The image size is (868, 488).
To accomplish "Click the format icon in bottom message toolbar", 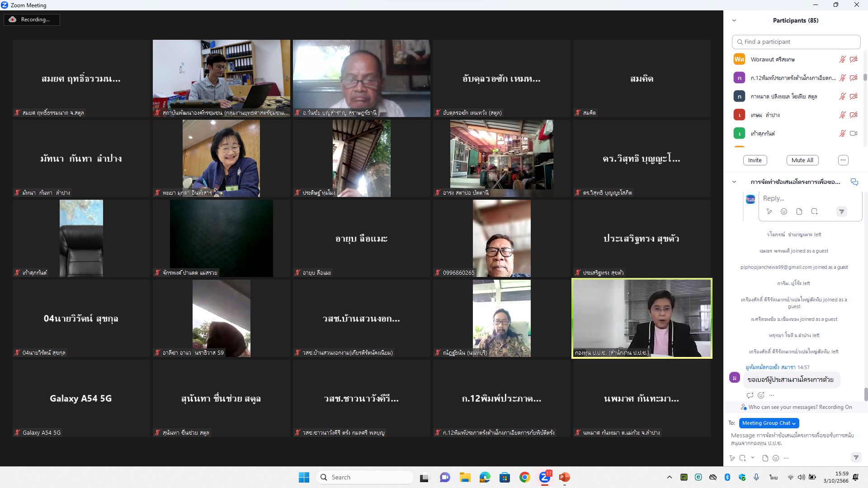I will tap(732, 458).
